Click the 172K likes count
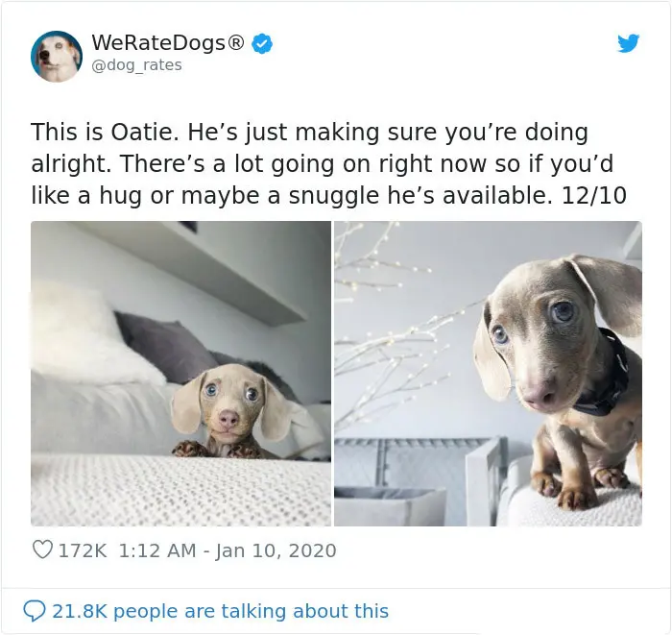This screenshot has height=635, width=672. tap(83, 550)
